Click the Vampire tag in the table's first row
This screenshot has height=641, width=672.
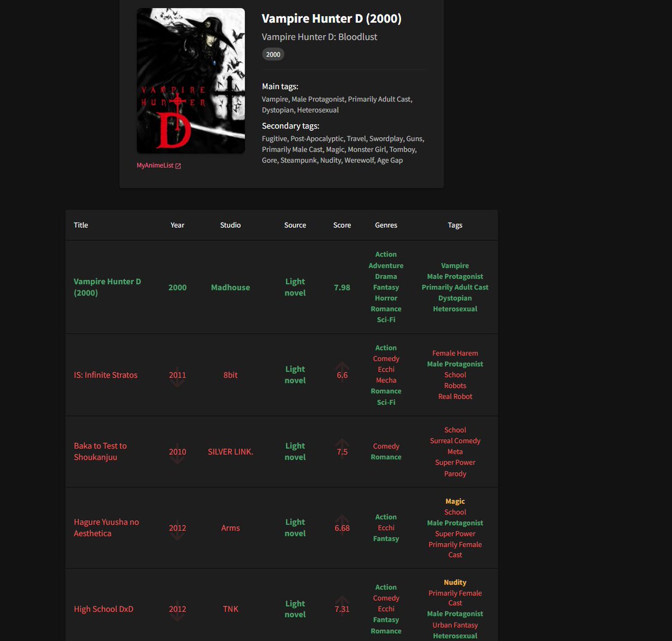(455, 265)
